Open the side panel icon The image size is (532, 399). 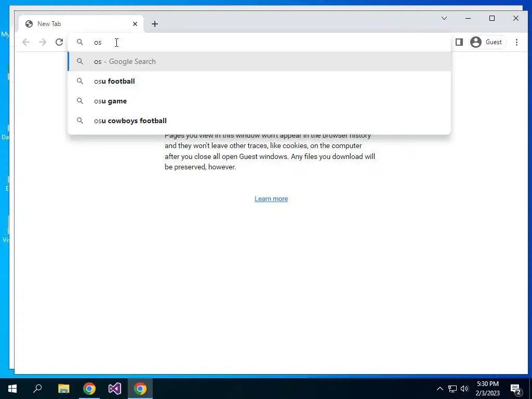click(x=459, y=42)
